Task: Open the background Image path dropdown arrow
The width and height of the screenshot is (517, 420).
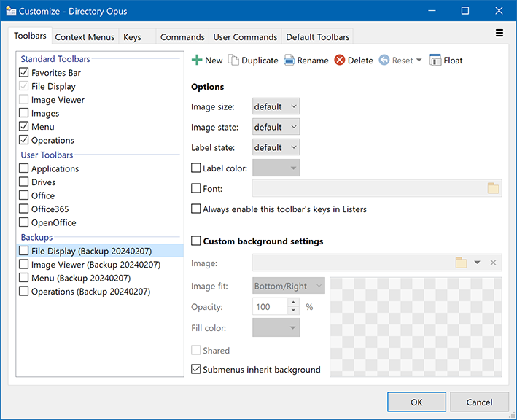Action: (x=477, y=262)
